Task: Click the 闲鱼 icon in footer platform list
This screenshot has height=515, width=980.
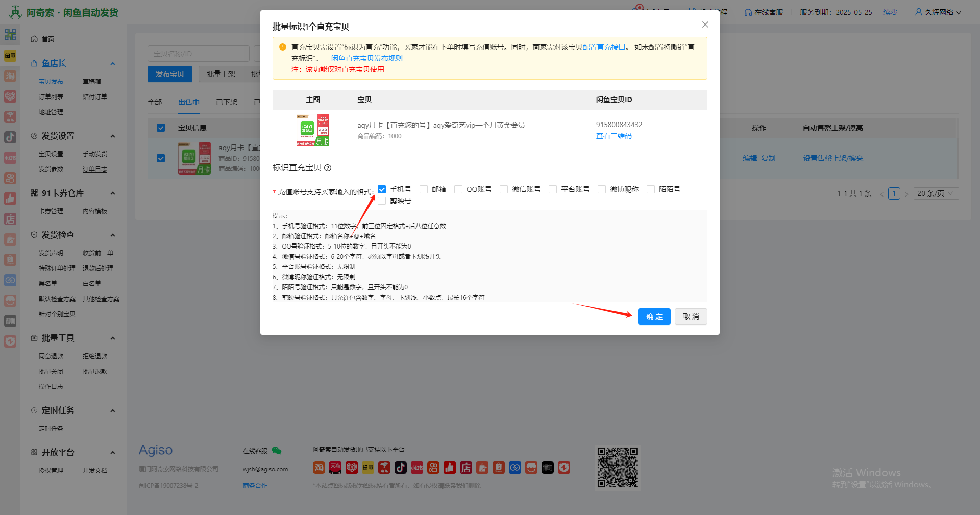Action: click(x=368, y=468)
